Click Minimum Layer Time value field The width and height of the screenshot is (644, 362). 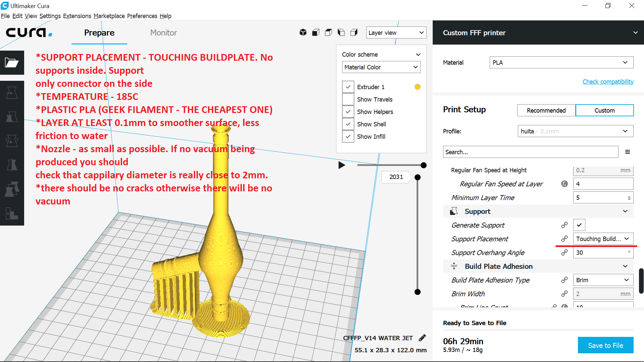tap(603, 197)
